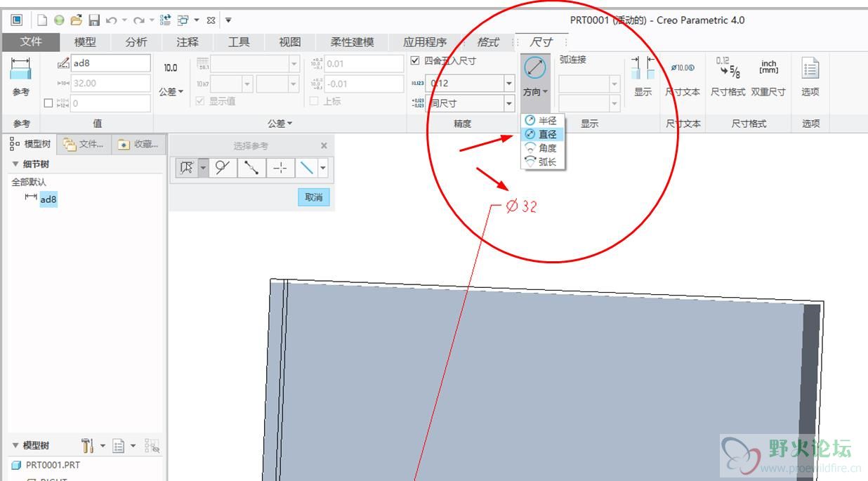Select the tangent circle reference tool
The height and width of the screenshot is (481, 868).
[x=223, y=168]
